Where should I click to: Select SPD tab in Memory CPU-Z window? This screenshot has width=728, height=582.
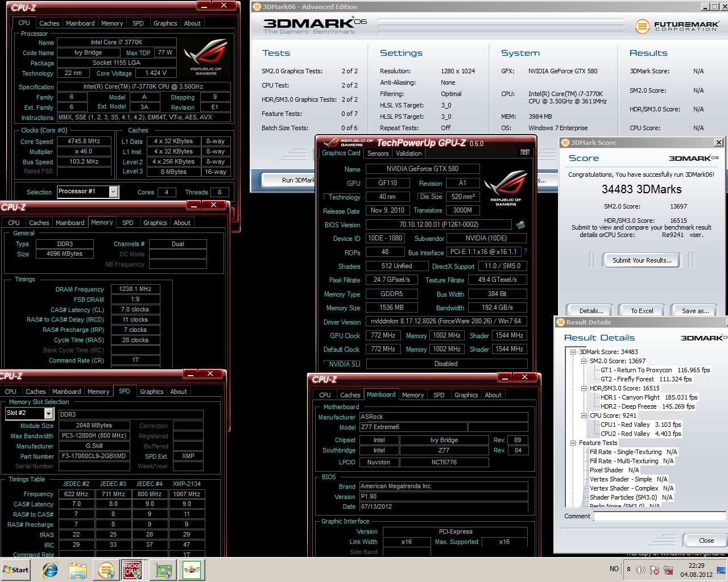click(128, 223)
